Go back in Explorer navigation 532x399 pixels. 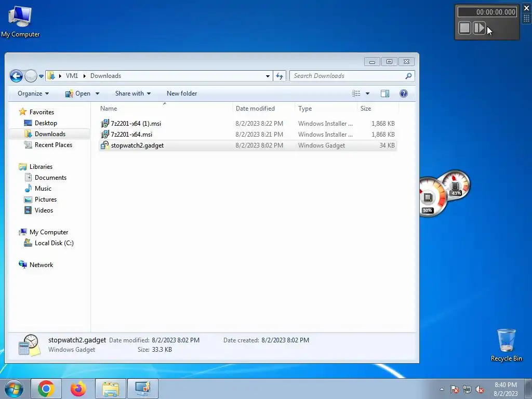tap(16, 76)
